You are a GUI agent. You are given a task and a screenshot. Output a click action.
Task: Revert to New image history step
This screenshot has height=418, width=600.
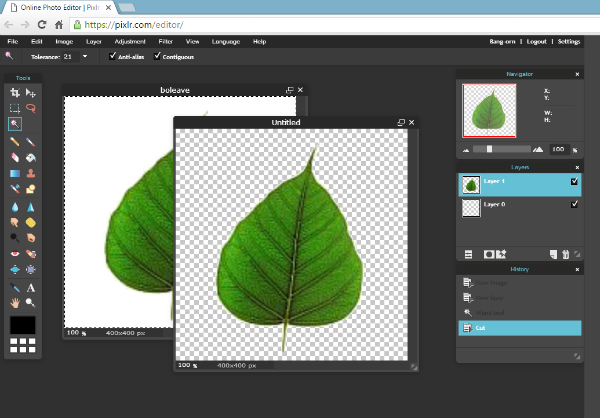(x=520, y=282)
